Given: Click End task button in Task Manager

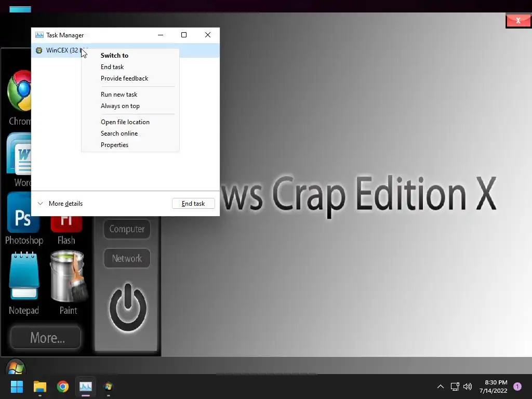Looking at the screenshot, I should [x=193, y=204].
